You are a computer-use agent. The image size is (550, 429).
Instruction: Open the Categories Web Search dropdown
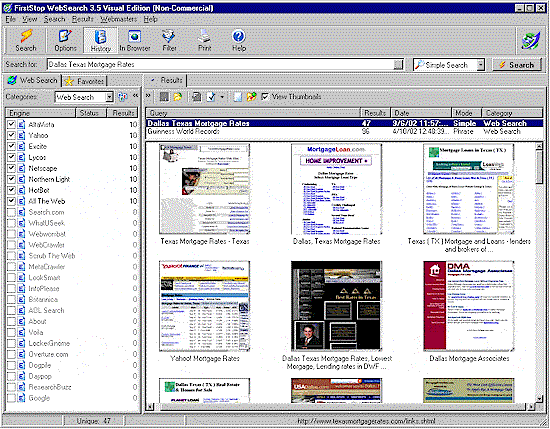click(109, 97)
